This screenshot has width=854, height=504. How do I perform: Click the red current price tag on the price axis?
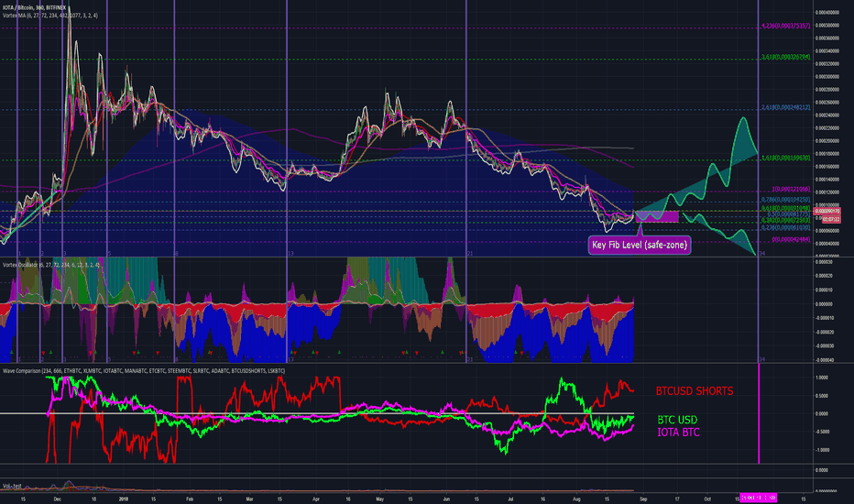[827, 212]
